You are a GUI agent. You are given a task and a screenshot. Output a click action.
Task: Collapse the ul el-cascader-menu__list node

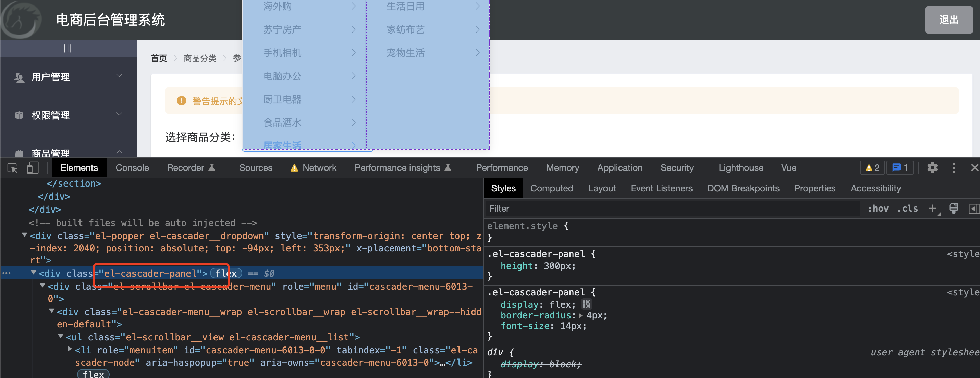61,336
